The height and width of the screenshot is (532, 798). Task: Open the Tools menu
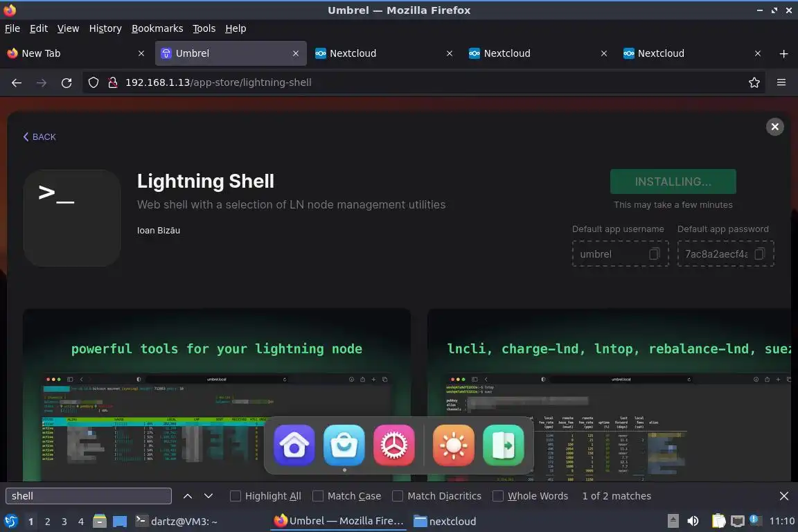coord(204,28)
